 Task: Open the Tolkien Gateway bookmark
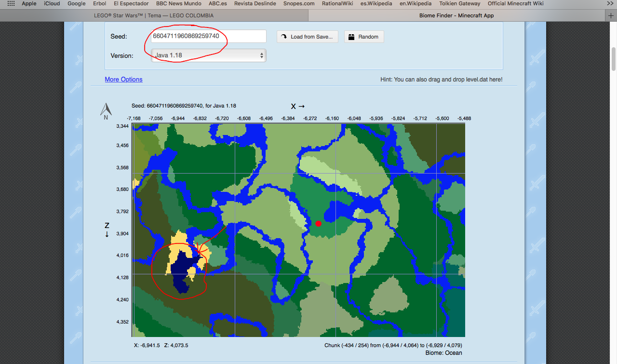(459, 3)
